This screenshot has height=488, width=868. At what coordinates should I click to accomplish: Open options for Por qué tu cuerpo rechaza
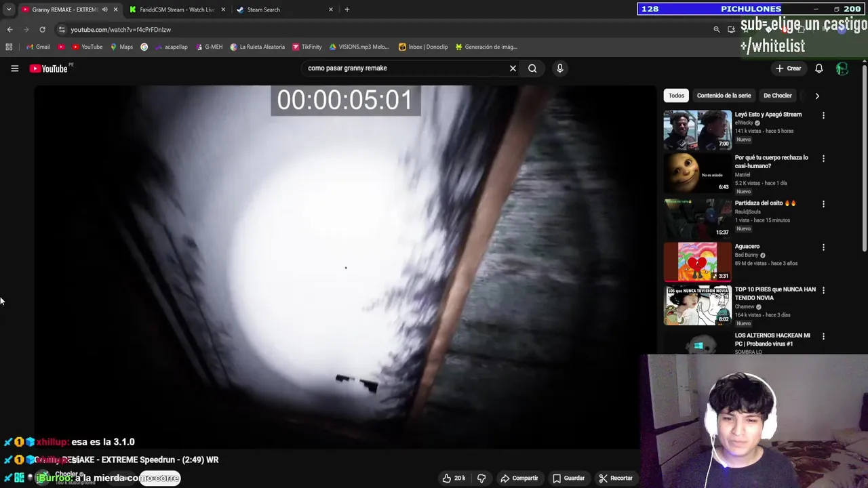(823, 159)
